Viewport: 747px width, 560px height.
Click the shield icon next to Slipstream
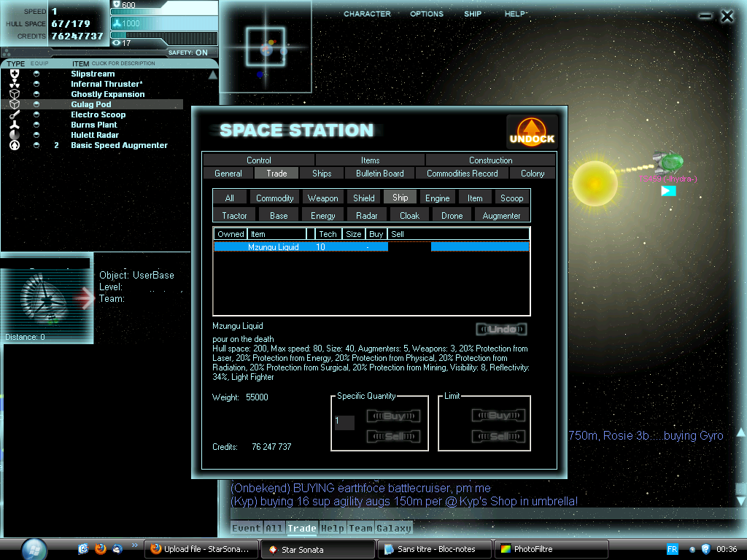pyautogui.click(x=15, y=74)
